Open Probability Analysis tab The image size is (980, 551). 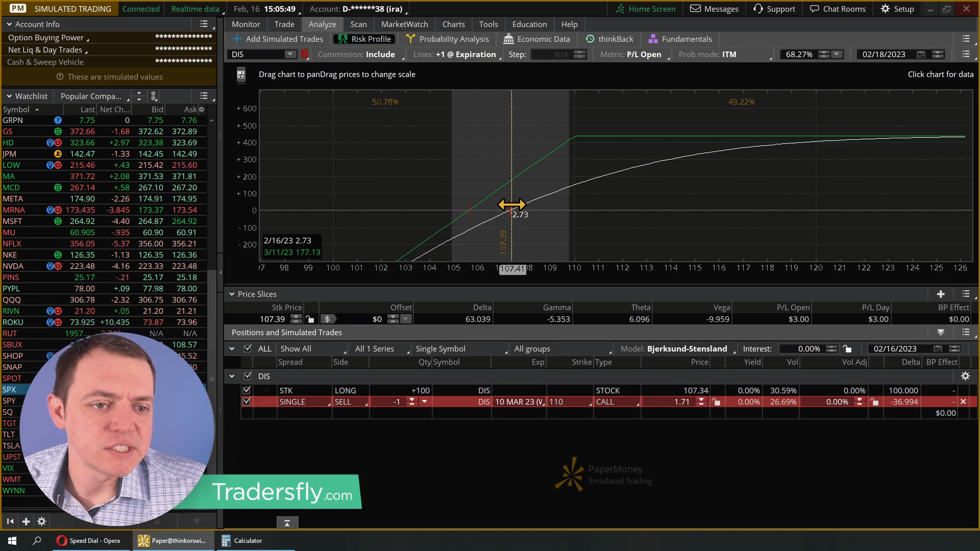pos(448,39)
